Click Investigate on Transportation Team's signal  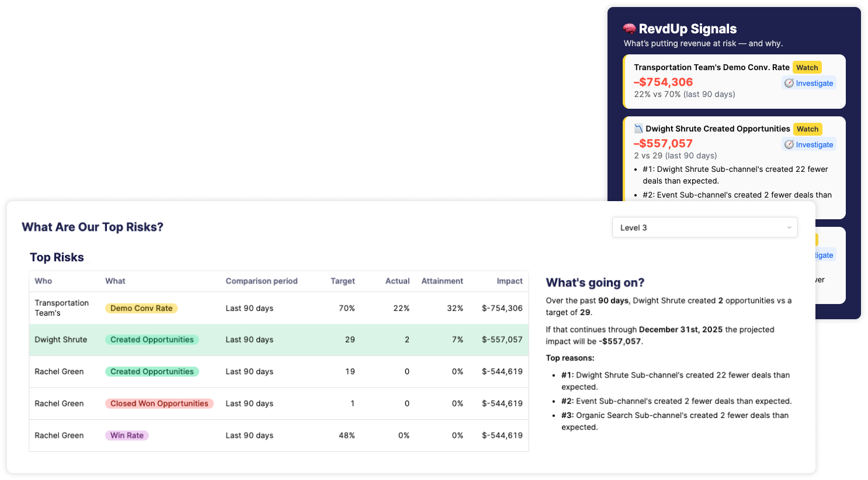[x=814, y=83]
